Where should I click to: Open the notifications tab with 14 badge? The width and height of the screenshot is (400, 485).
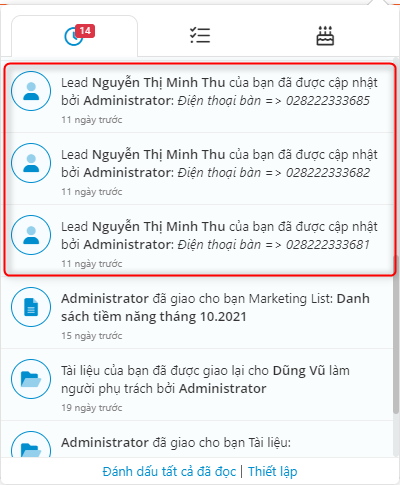point(74,36)
